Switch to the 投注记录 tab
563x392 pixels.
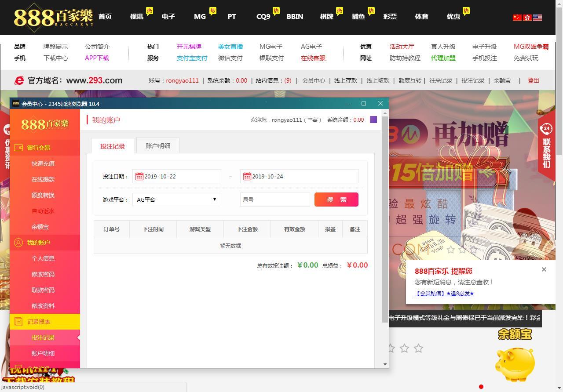113,146
